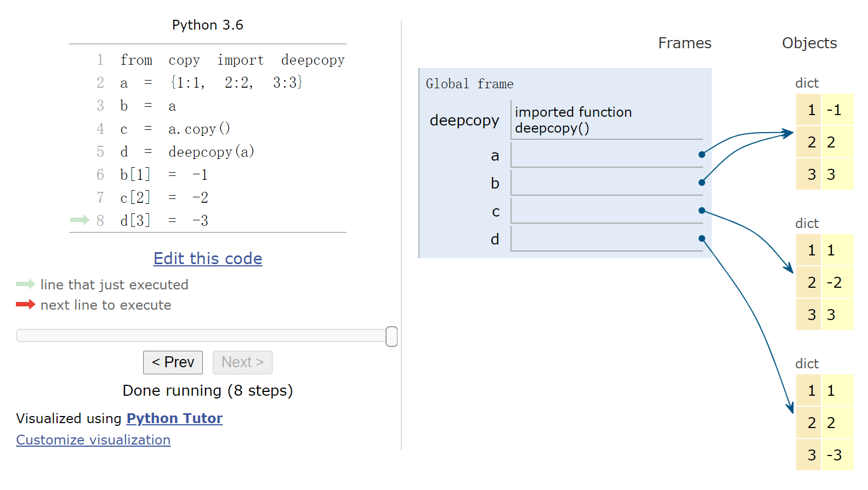Screen dimensions: 868x490
Task: Open the Python Tutor link
Action: [174, 418]
